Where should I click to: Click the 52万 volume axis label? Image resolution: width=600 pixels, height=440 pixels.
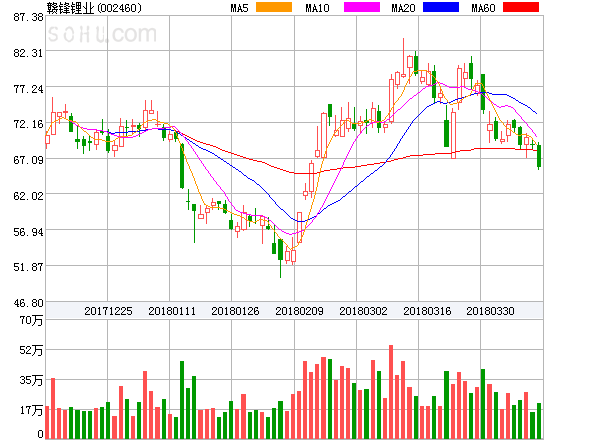click(31, 350)
